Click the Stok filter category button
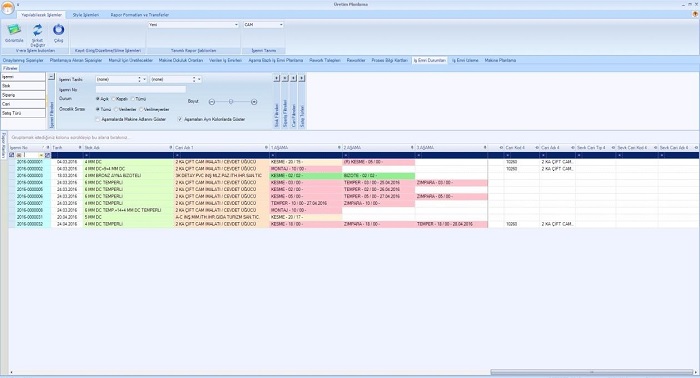The image size is (700, 378). click(23, 86)
